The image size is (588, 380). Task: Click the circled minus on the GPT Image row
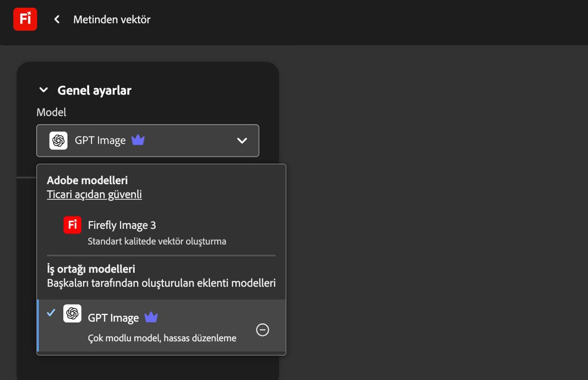263,330
